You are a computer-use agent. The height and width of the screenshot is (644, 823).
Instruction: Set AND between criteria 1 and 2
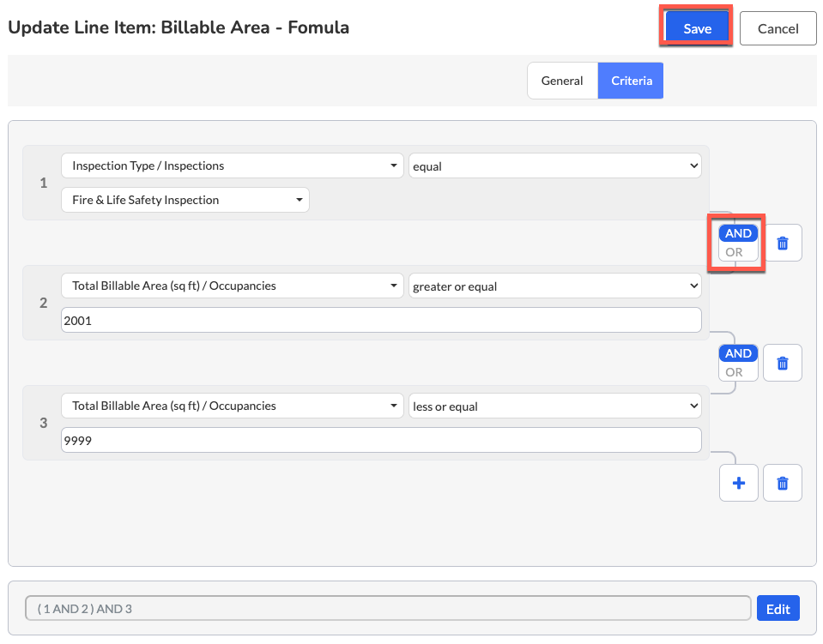(738, 233)
